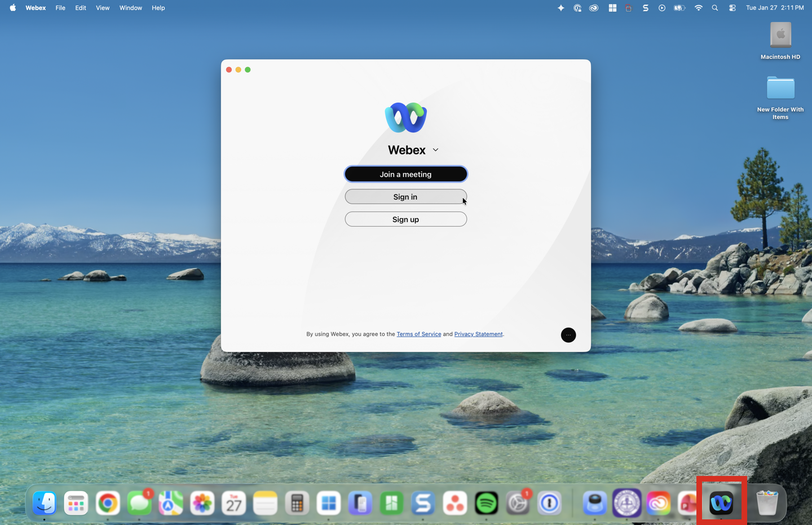
Task: Open Maps from the Dock
Action: 171,503
